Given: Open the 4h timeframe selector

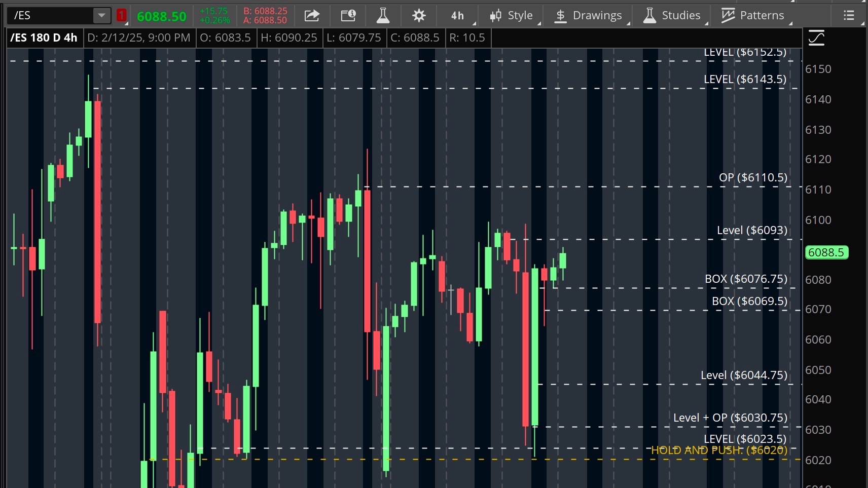Looking at the screenshot, I should click(x=458, y=16).
